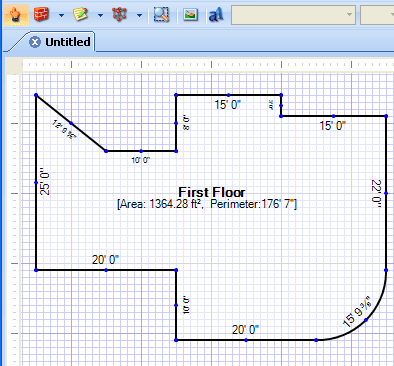
Task: Select the notepad annotation tool
Action: [80, 15]
